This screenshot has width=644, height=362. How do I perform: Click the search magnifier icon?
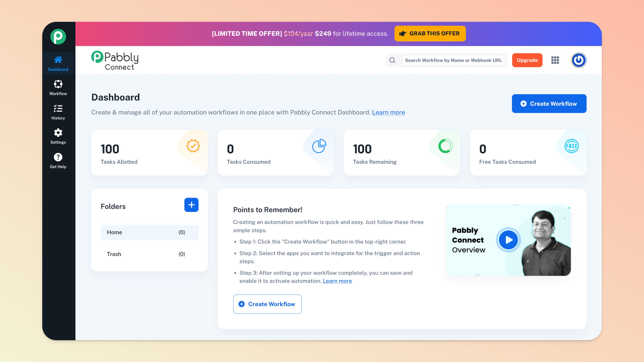392,60
